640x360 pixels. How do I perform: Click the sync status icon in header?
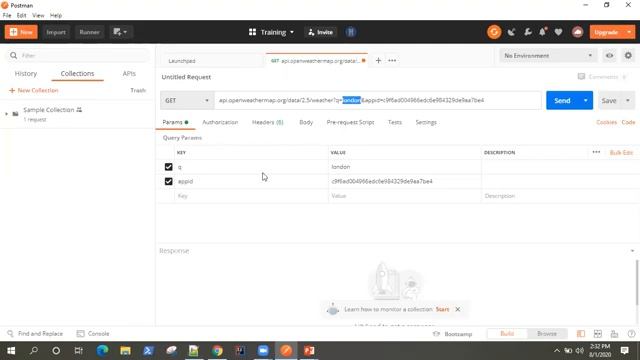click(x=494, y=32)
